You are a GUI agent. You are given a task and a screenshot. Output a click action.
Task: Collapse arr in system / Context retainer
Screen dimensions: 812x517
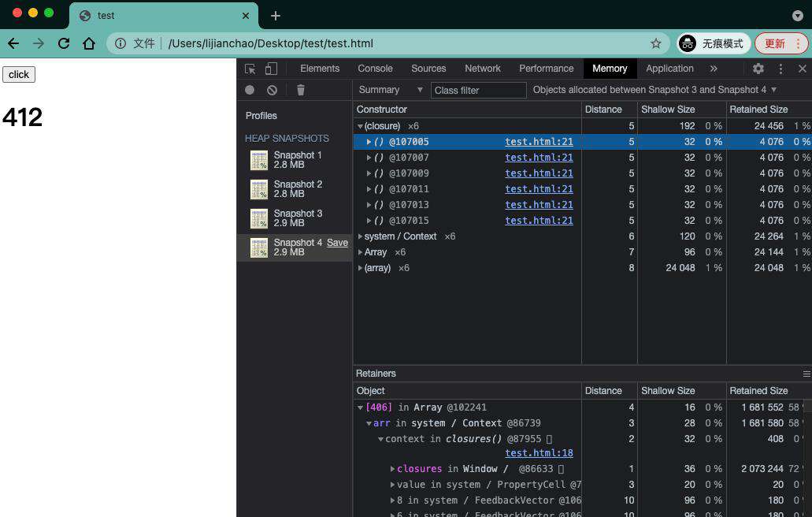coord(369,423)
